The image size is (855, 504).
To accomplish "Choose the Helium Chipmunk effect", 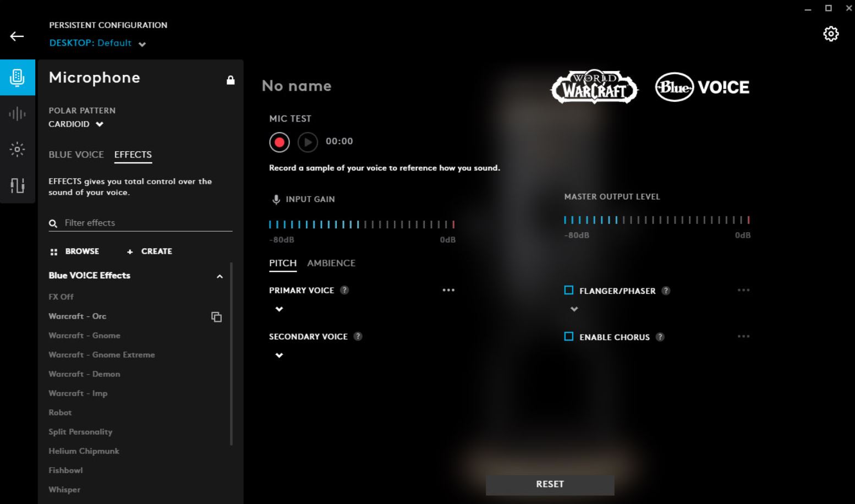I will coord(84,451).
